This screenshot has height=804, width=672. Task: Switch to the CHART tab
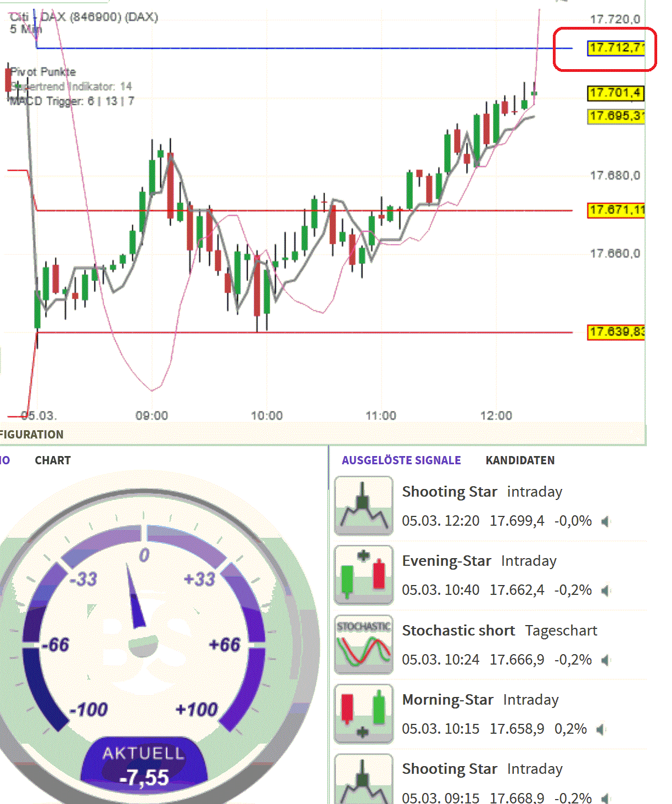[x=52, y=460]
